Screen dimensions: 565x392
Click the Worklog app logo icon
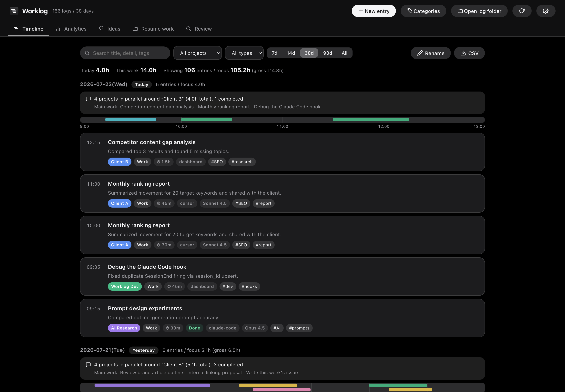point(14,11)
